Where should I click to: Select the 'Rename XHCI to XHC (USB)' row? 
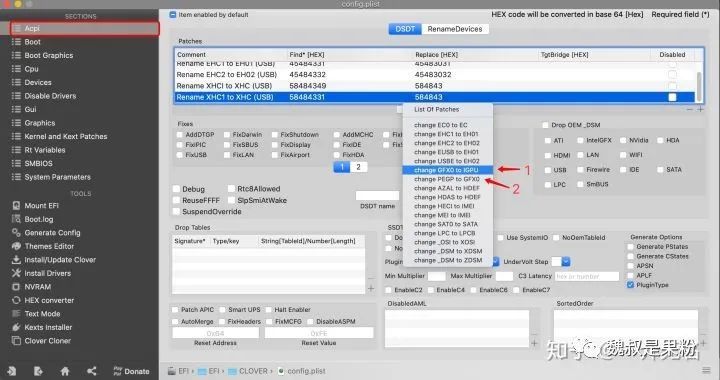click(x=434, y=86)
